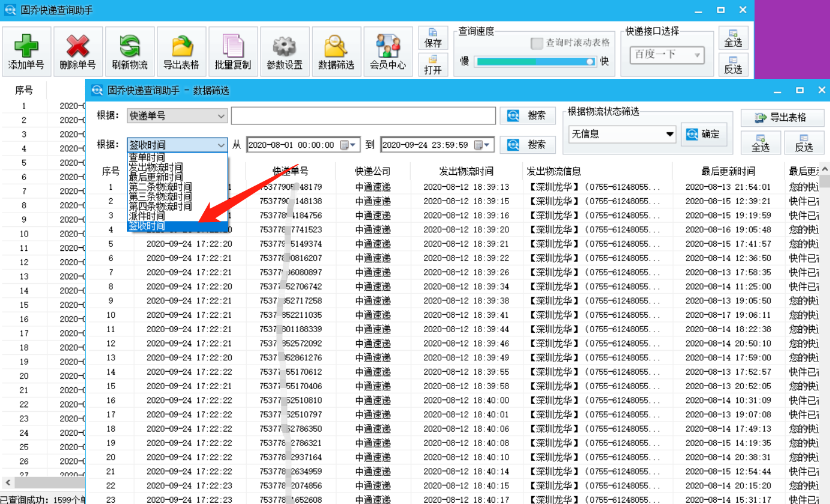Click cell 2020-08-12 18:39:13 in row 1
Image resolution: width=830 pixels, height=504 pixels.
click(467, 187)
